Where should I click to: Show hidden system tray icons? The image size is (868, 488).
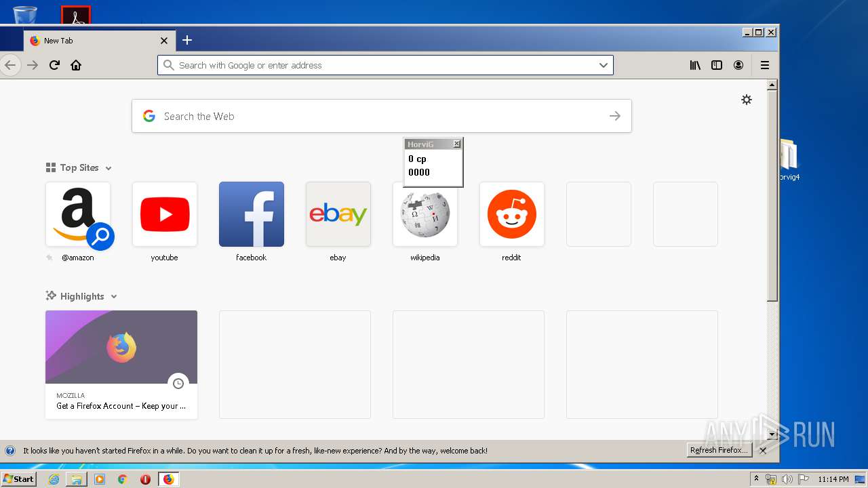point(757,479)
